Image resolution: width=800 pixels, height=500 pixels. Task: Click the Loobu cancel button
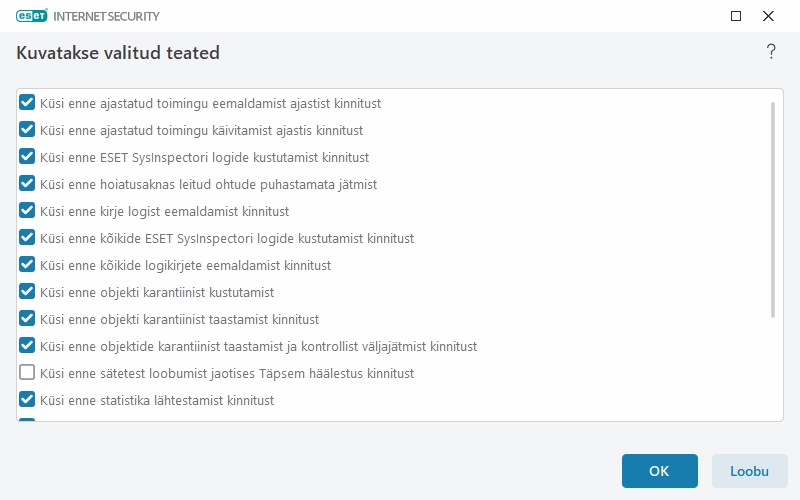[749, 471]
